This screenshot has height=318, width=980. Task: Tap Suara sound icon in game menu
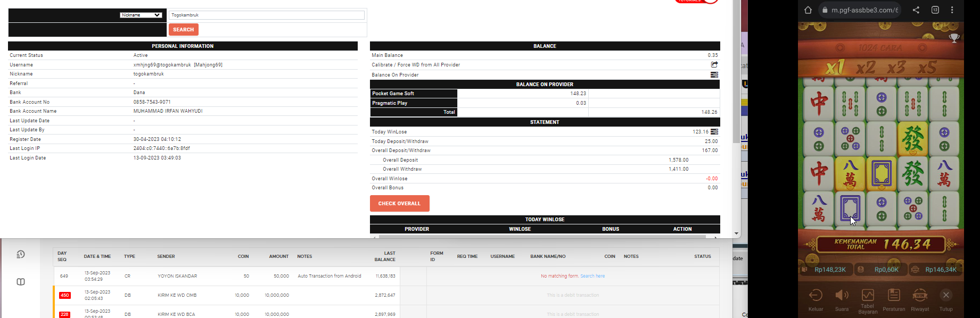click(x=842, y=300)
